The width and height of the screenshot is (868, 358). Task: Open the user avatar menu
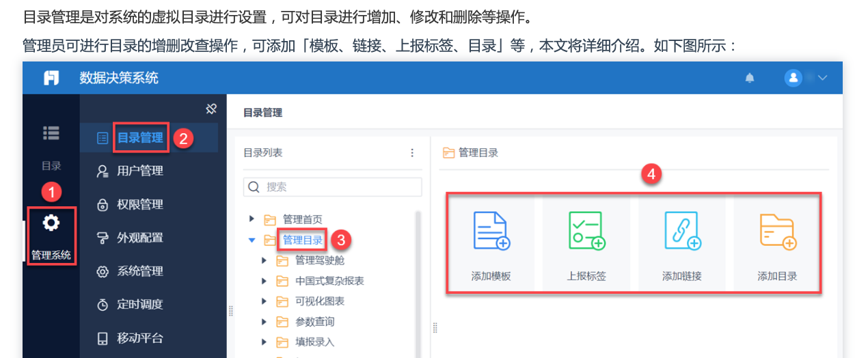coord(793,78)
